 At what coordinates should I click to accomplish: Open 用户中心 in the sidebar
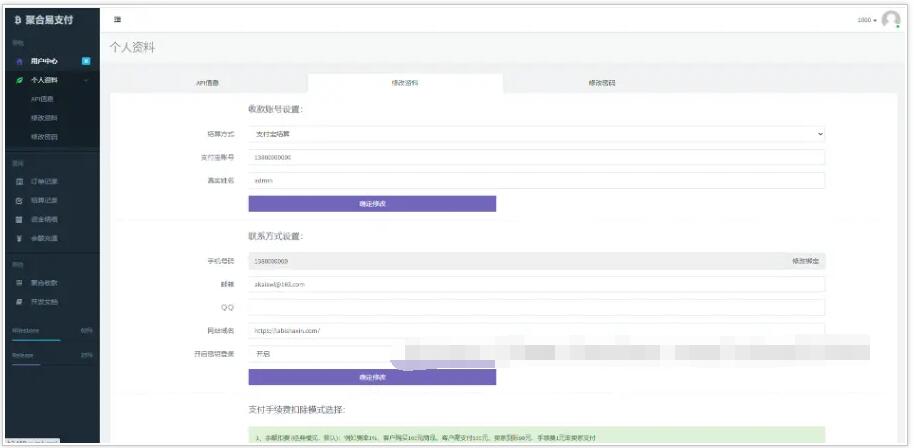click(x=44, y=61)
